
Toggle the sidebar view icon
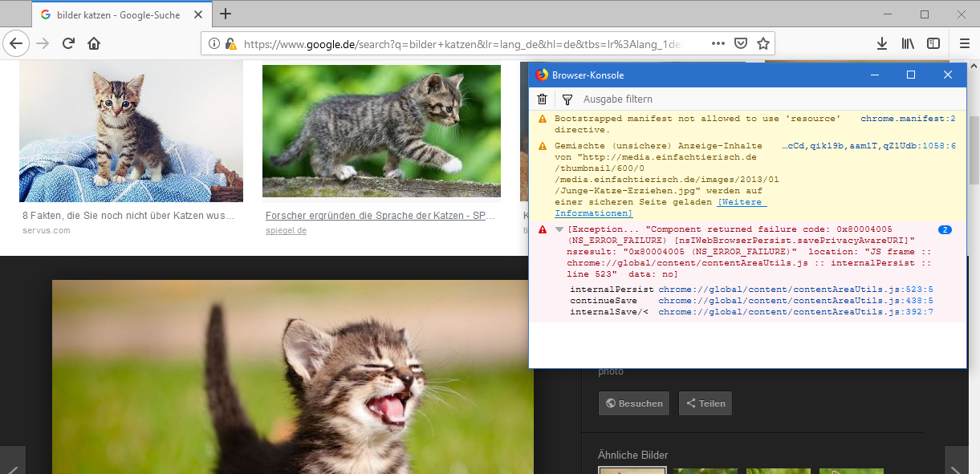[x=933, y=43]
